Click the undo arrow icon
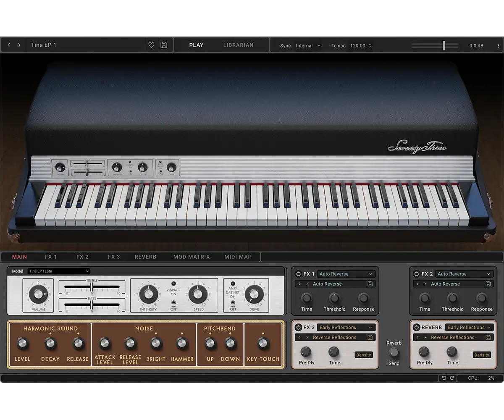The height and width of the screenshot is (420, 504). click(x=444, y=378)
